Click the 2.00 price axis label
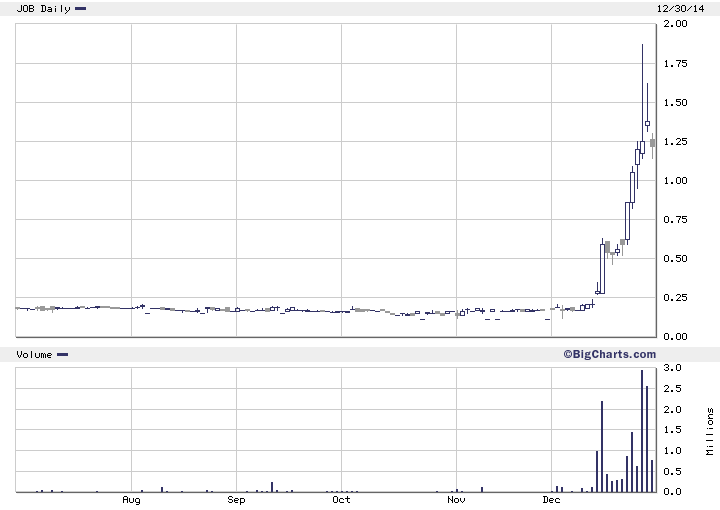This screenshot has width=720, height=510. (675, 24)
